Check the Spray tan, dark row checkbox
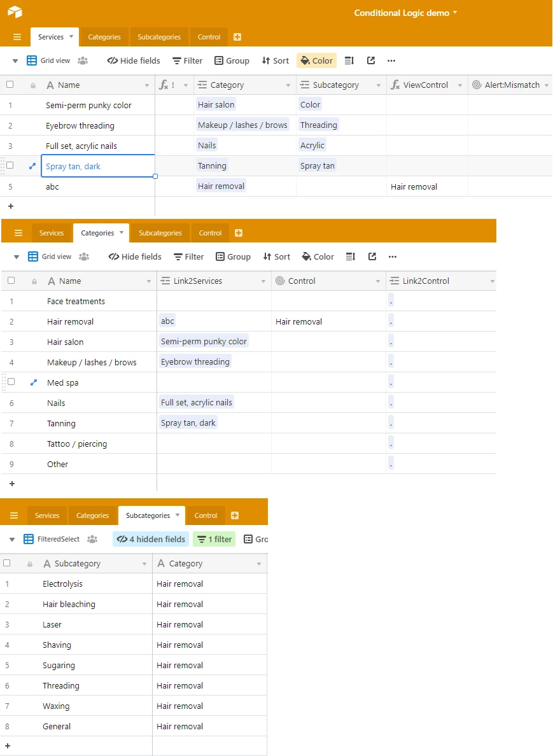Viewport: 553px width, 756px height. click(x=10, y=165)
